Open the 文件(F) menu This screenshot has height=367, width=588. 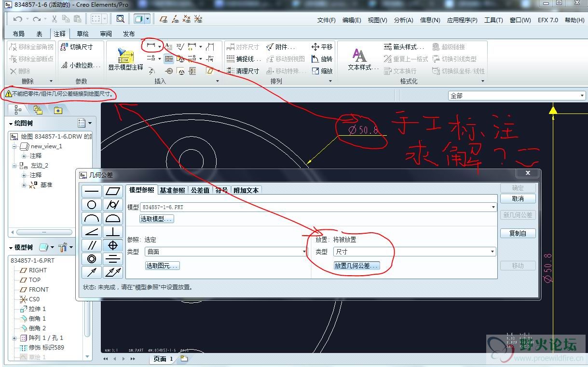coord(326,20)
